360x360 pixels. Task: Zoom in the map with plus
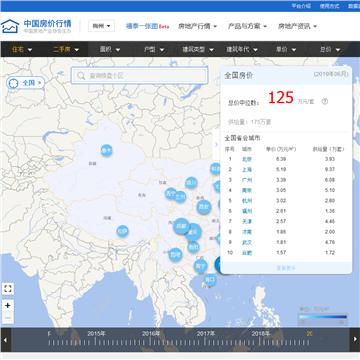tap(8, 305)
